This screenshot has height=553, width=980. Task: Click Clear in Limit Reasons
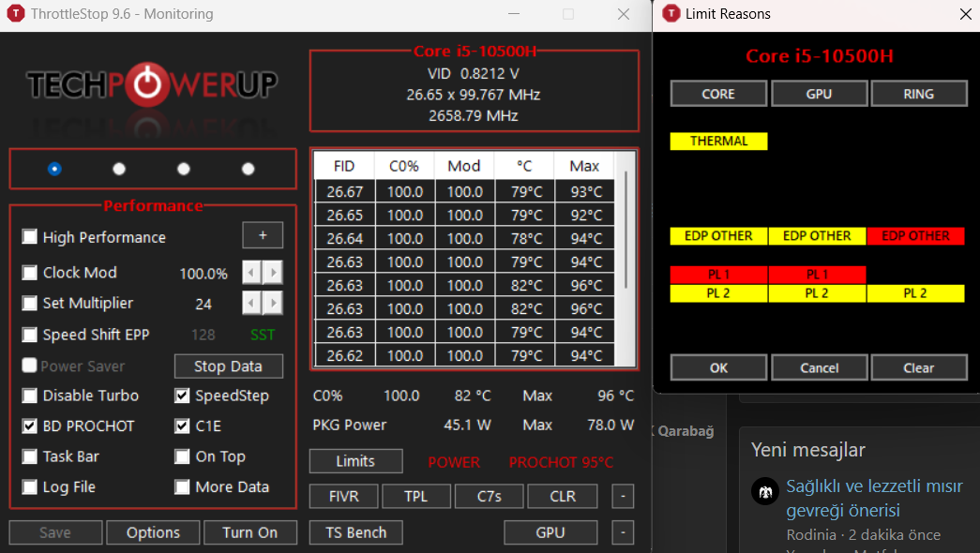[x=919, y=367]
